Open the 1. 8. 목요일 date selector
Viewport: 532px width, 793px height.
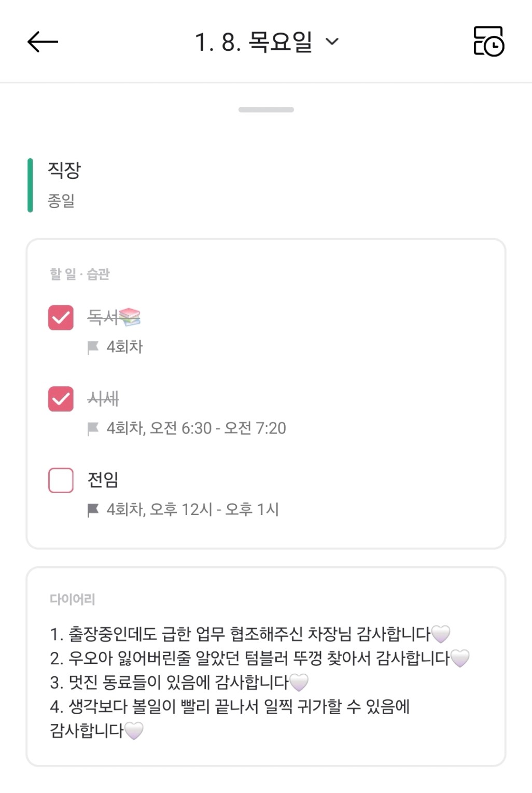(254, 41)
